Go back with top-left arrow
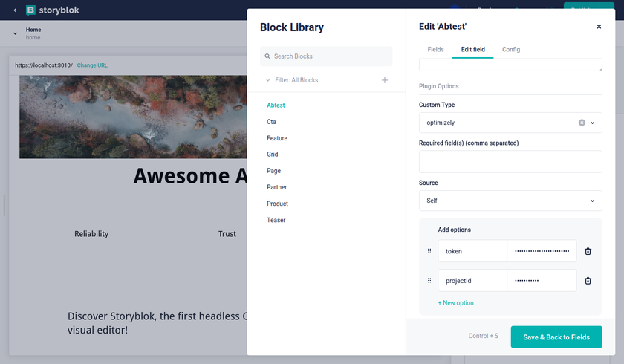This screenshot has height=364, width=624. (15, 10)
